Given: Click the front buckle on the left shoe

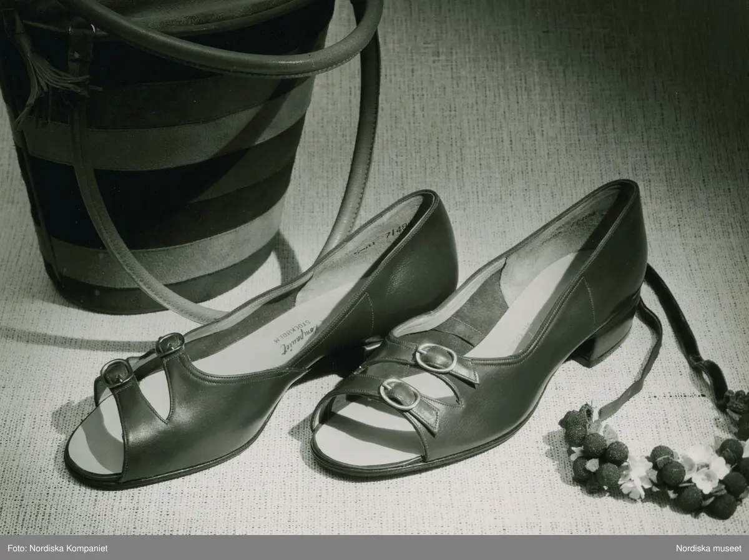Looking at the screenshot, I should (112, 374).
